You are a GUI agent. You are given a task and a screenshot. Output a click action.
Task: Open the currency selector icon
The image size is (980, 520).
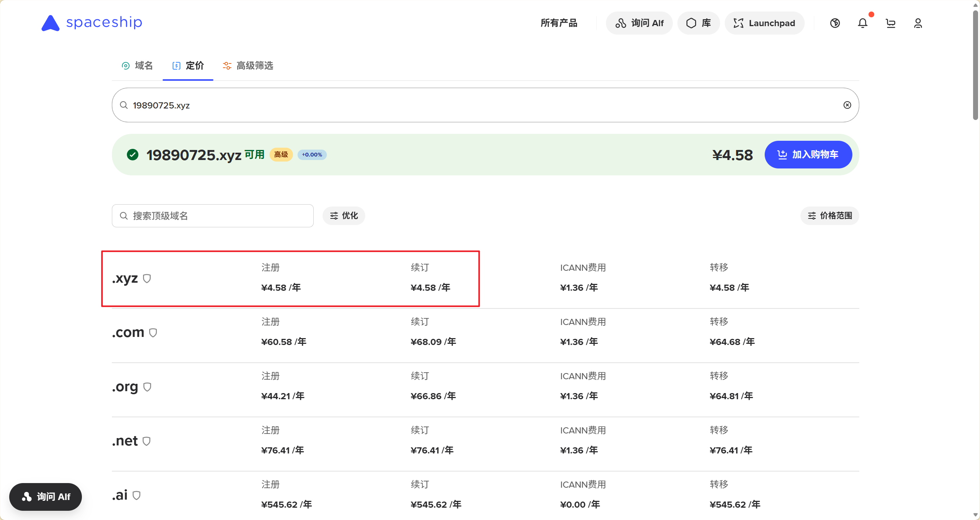tap(835, 23)
